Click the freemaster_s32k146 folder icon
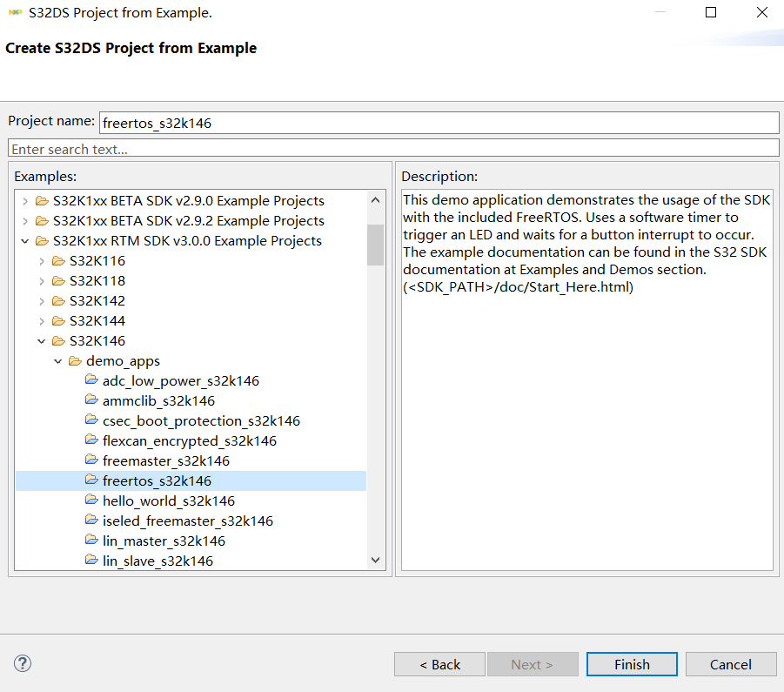The image size is (784, 692). tap(91, 460)
